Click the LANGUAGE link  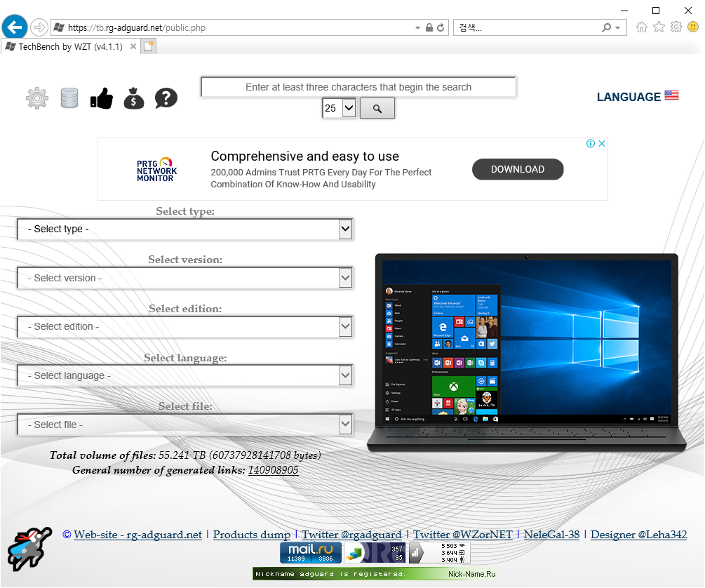coord(629,97)
